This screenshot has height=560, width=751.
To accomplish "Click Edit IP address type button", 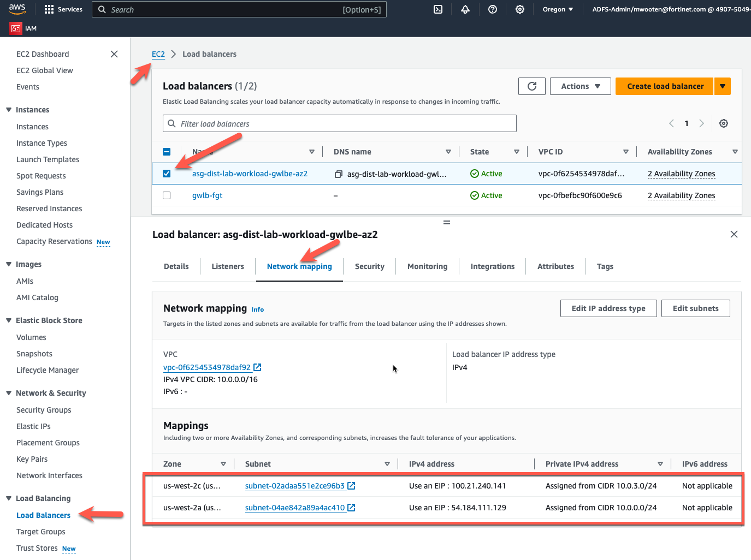I will point(608,308).
